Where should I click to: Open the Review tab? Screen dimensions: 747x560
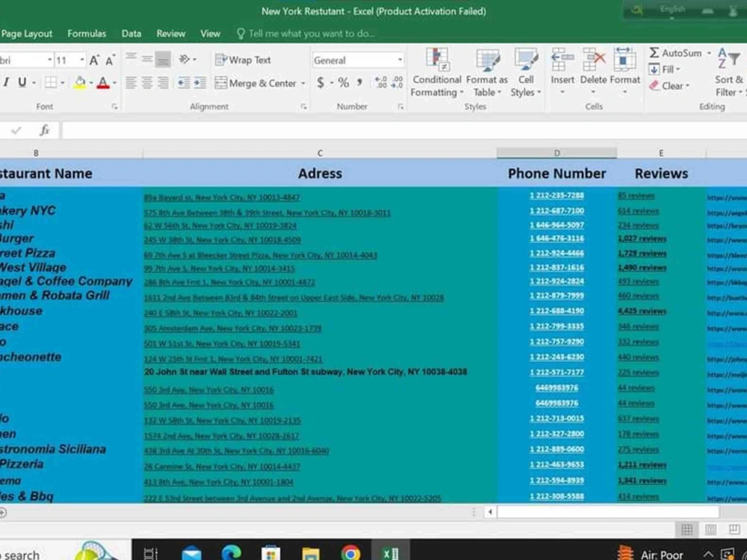coord(170,34)
